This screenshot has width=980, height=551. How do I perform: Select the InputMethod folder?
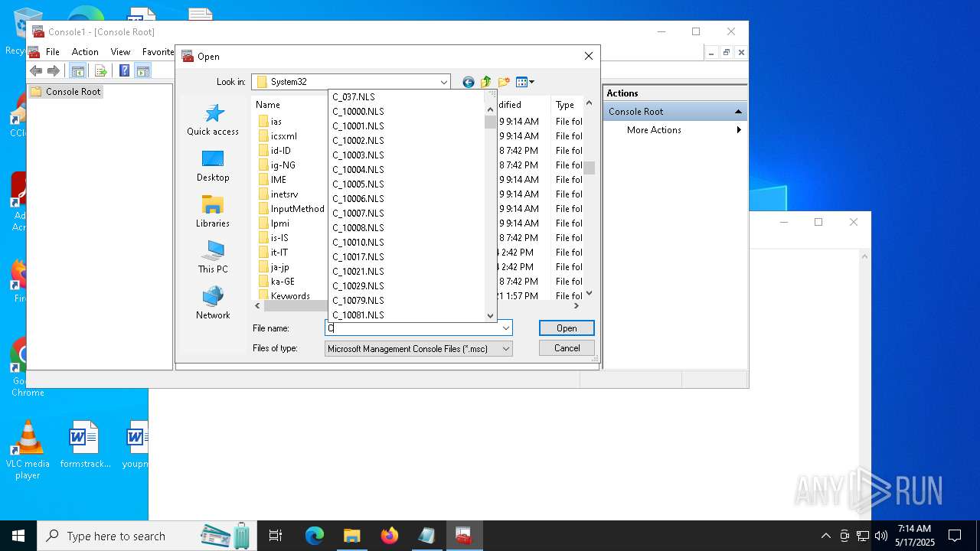[291, 209]
